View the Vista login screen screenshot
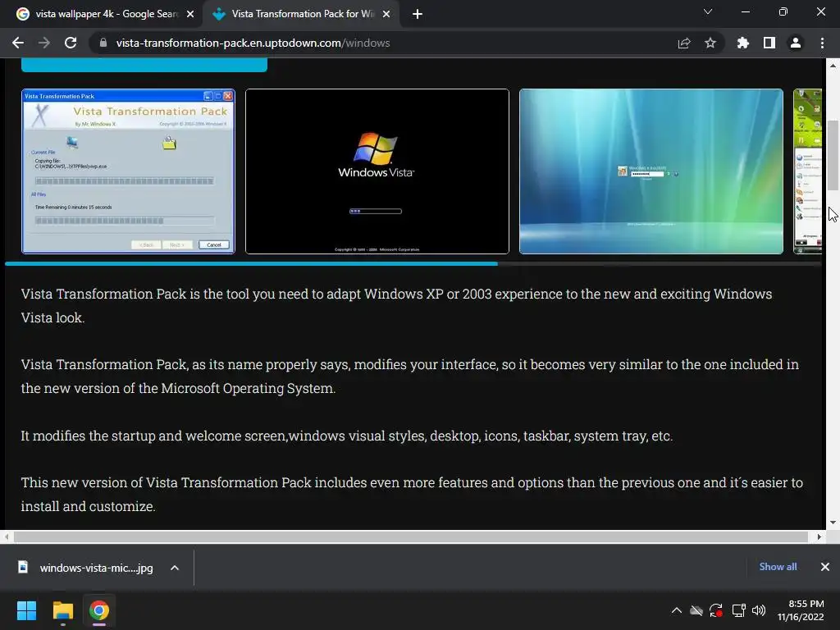This screenshot has height=630, width=840. [651, 171]
